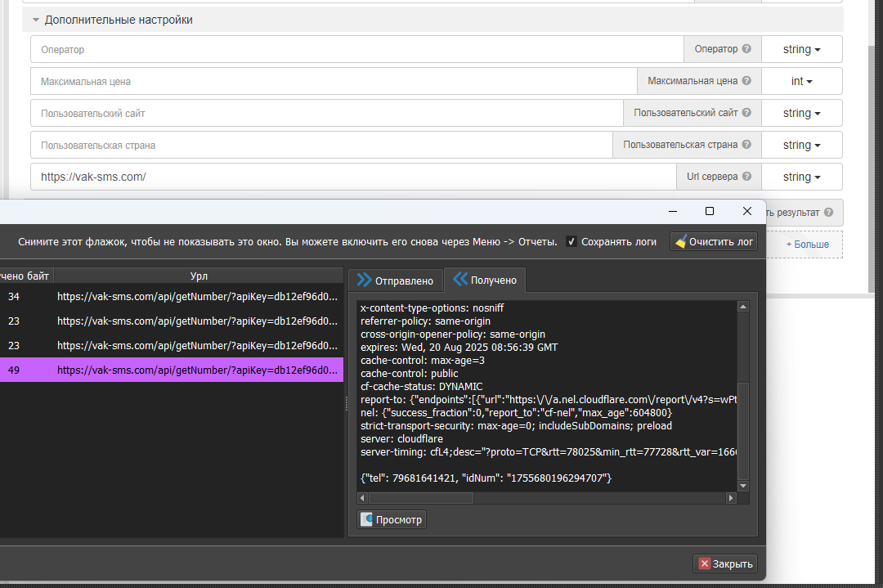Collapse the Дополнительные настройки section
The width and height of the screenshot is (883, 588).
(x=36, y=20)
